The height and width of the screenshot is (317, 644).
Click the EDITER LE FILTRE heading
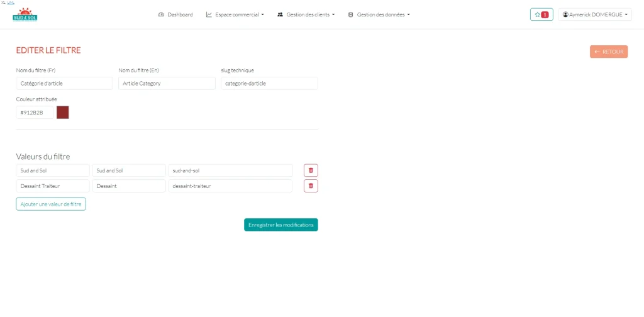48,50
